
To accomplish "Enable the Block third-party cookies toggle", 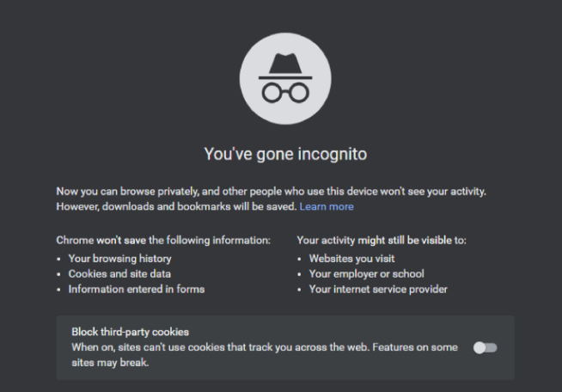I will (485, 347).
